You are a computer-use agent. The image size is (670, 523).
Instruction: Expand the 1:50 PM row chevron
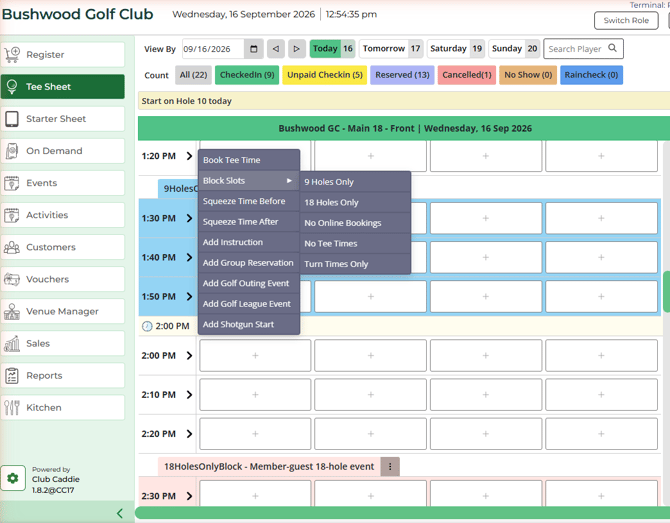pyautogui.click(x=189, y=297)
